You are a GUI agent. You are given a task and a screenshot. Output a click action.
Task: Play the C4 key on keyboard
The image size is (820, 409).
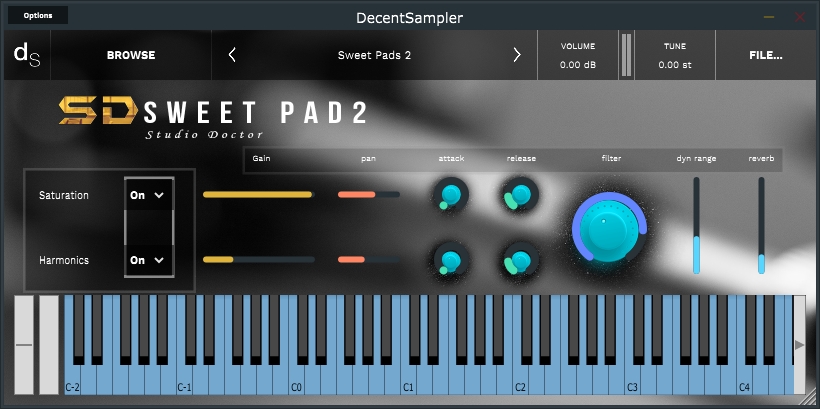click(x=744, y=380)
